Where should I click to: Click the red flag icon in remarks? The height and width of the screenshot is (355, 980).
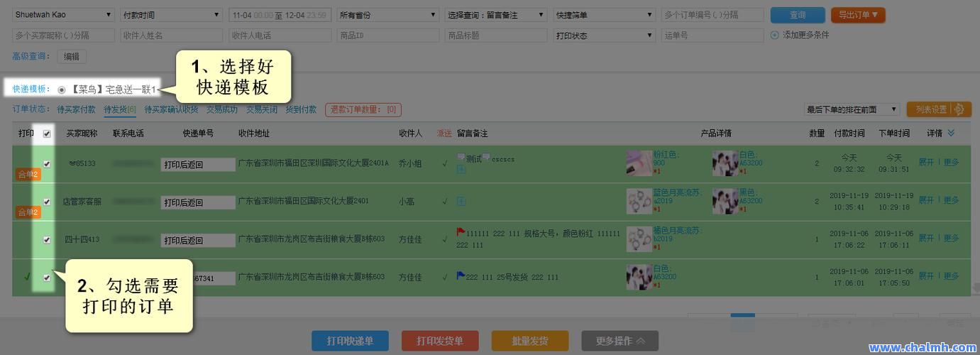tap(461, 232)
